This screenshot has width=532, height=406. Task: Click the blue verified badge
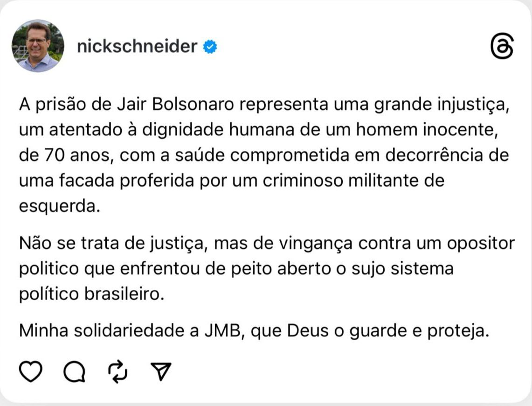coord(210,47)
